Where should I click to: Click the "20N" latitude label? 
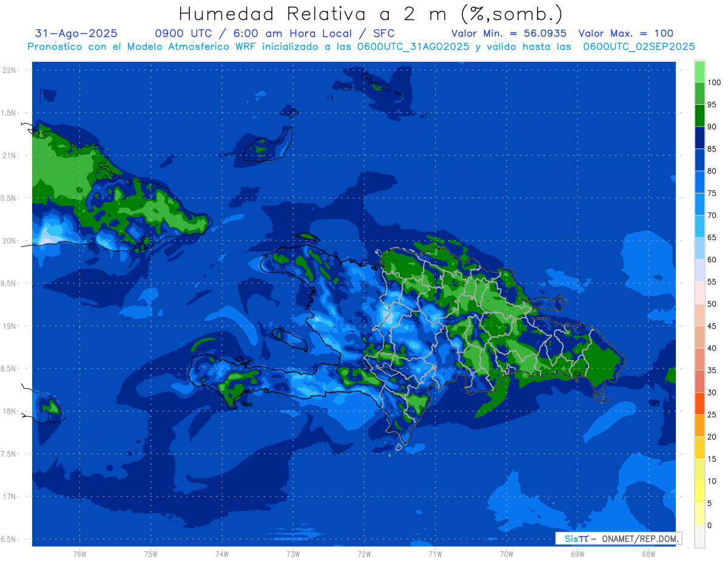(10, 241)
